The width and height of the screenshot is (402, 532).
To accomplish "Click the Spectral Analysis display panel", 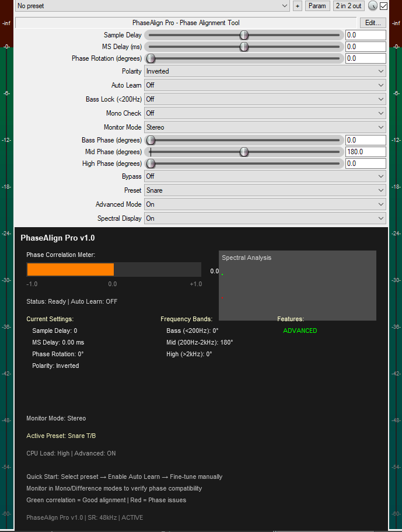I will [297, 286].
